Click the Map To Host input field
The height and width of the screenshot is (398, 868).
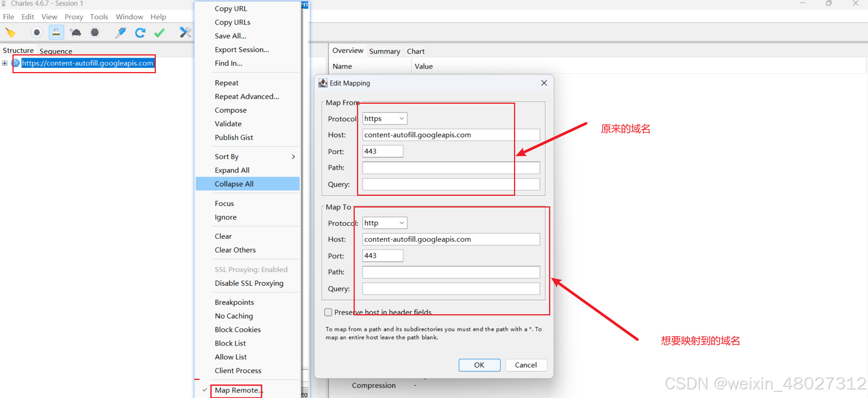tap(451, 239)
